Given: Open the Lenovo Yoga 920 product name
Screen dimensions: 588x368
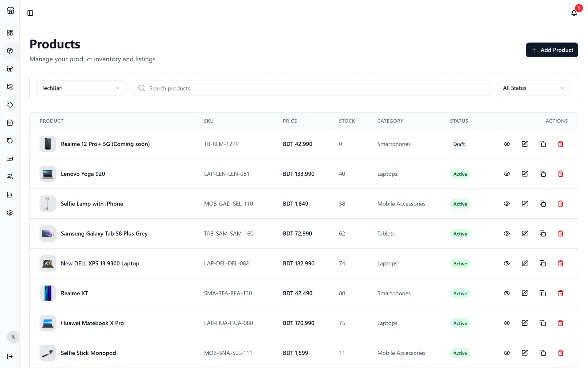Looking at the screenshot, I should [x=83, y=174].
